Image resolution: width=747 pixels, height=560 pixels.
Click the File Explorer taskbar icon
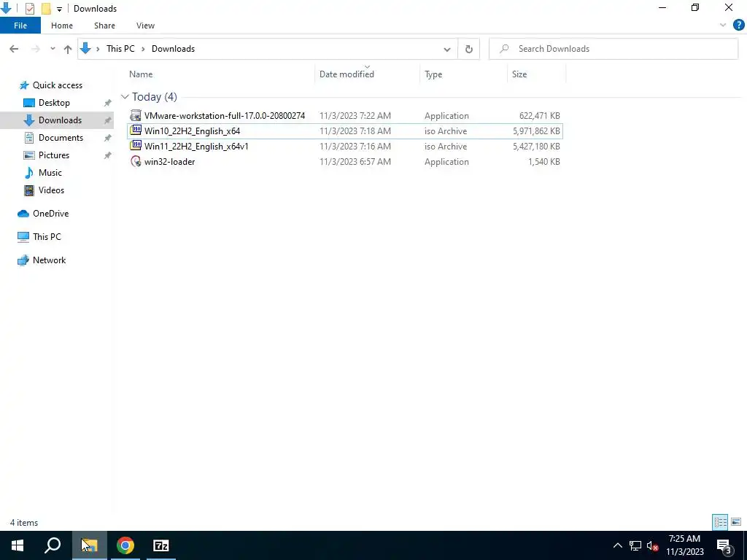[x=89, y=545]
